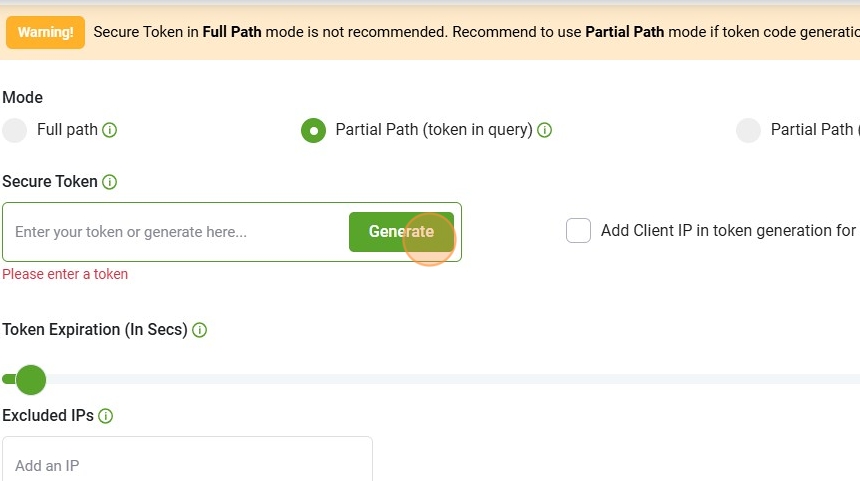Enable Add Client IP in token generation checkbox
This screenshot has height=481, width=860.
pyautogui.click(x=578, y=231)
